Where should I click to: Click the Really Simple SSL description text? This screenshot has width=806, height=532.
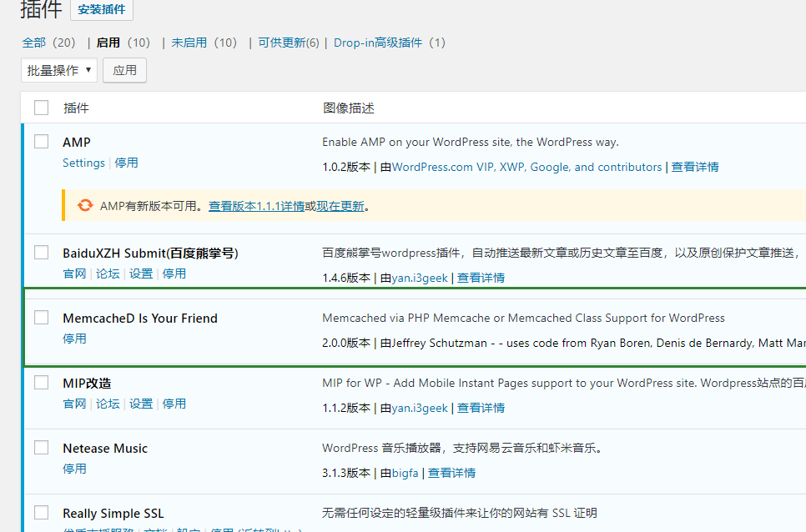[x=460, y=513]
